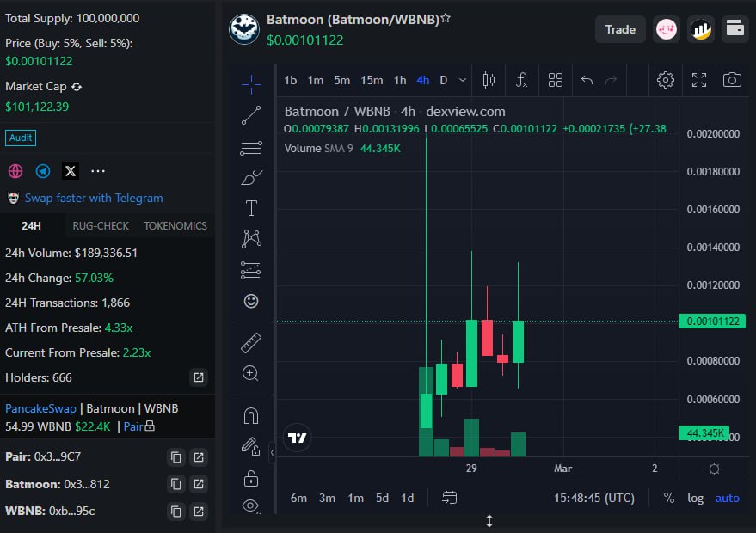Copy the WBNB address 0xb...95c

point(176,511)
